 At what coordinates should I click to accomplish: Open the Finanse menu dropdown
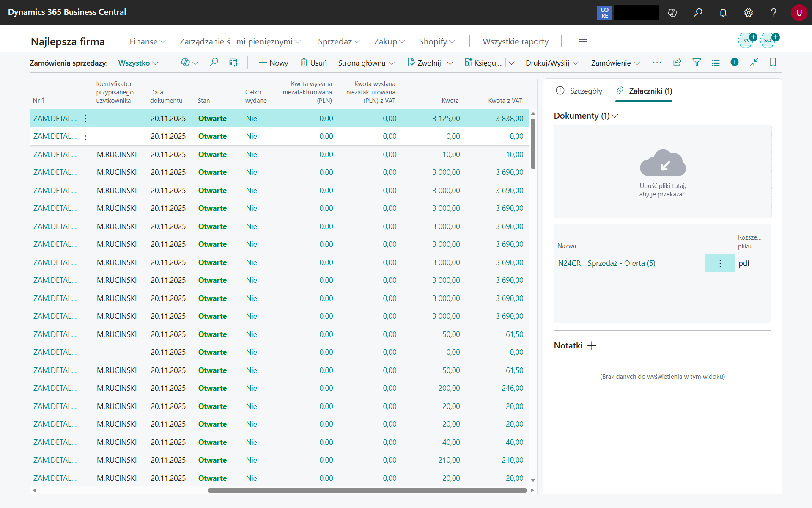[x=147, y=41]
